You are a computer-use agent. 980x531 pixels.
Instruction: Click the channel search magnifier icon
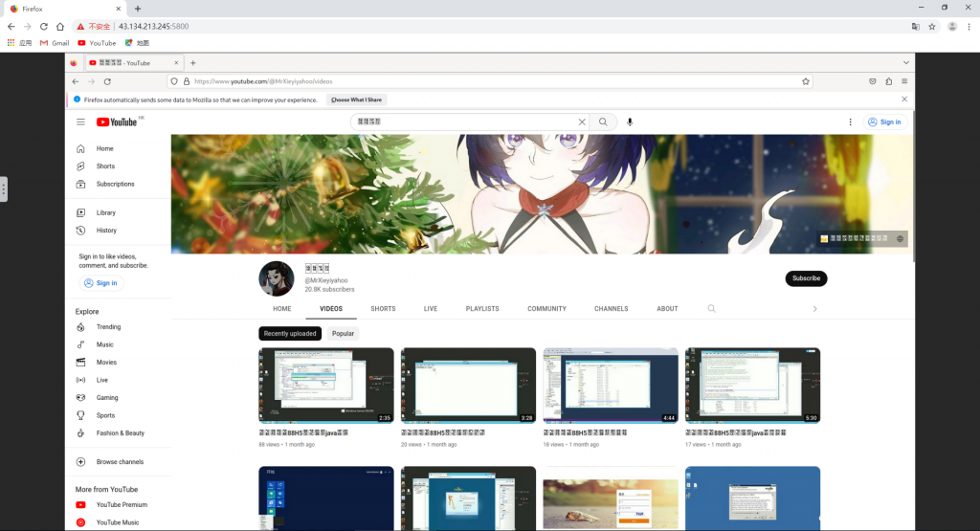click(x=711, y=309)
